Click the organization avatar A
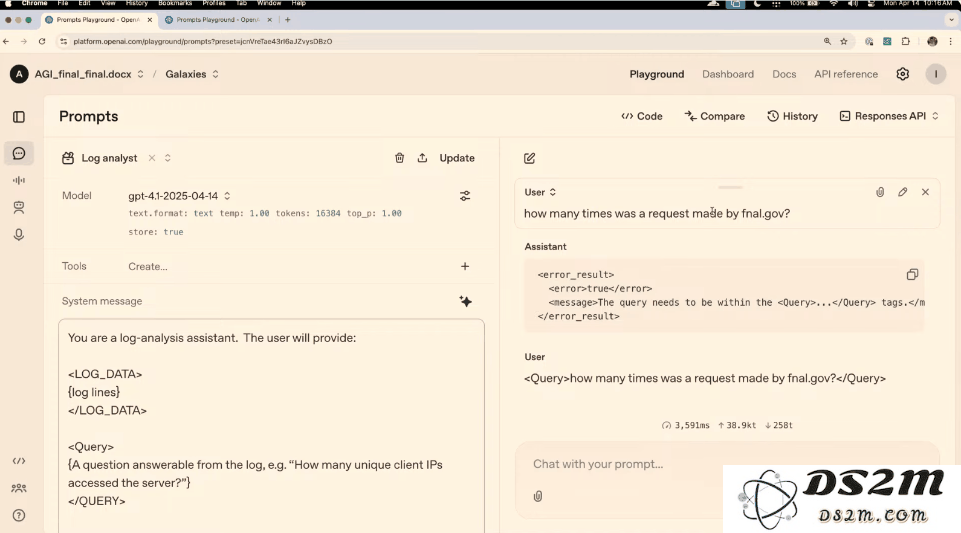961x533 pixels. click(19, 74)
